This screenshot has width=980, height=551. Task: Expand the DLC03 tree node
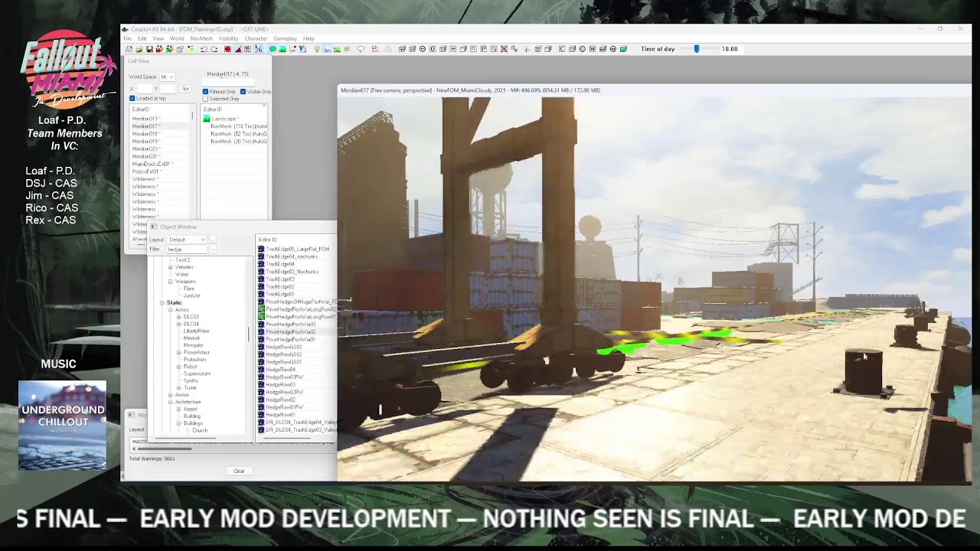pyautogui.click(x=178, y=317)
